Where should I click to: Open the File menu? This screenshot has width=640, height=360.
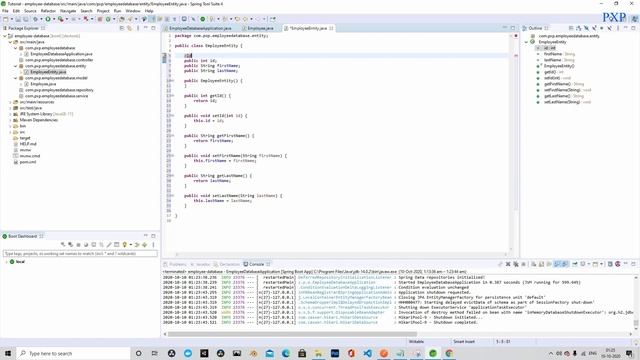[x=5, y=11]
